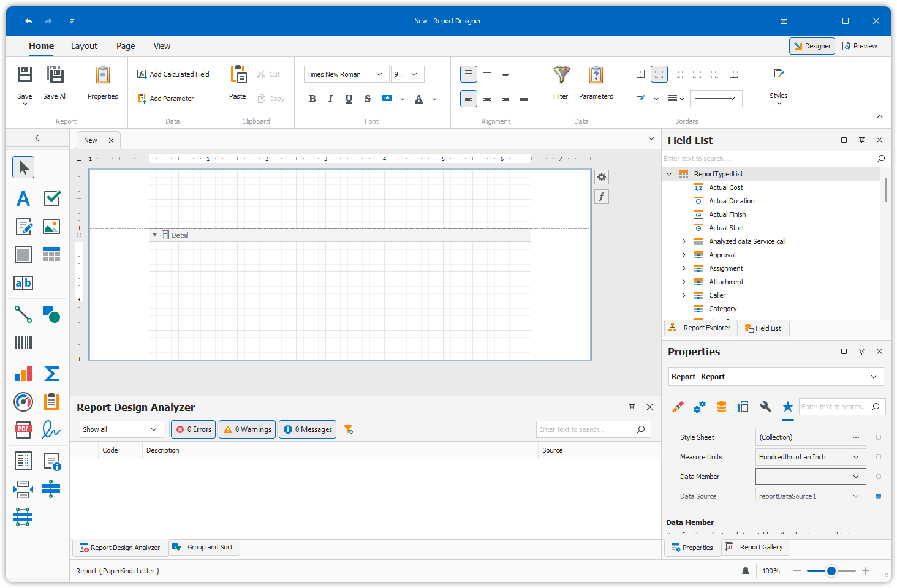Open the Group and Sort tab
This screenshot has height=588, width=897.
point(203,547)
